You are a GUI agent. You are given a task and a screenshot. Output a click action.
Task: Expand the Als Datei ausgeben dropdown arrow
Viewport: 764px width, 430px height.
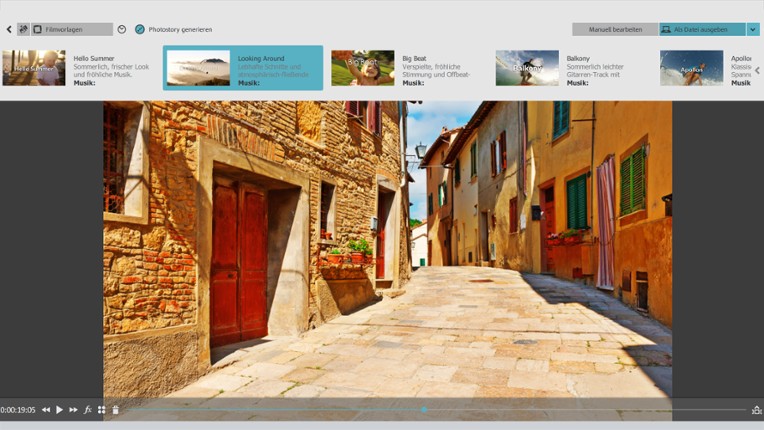tap(753, 30)
